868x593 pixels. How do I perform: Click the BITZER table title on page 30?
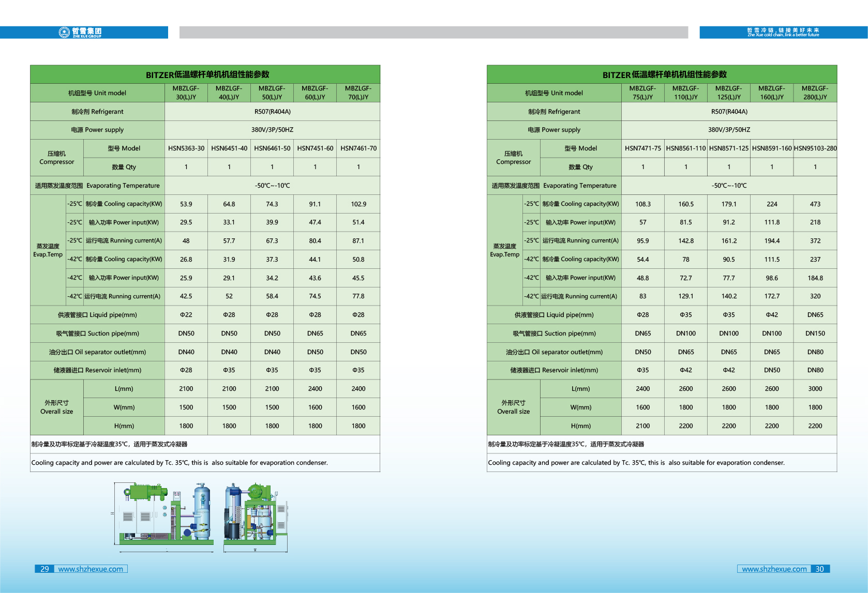[664, 74]
